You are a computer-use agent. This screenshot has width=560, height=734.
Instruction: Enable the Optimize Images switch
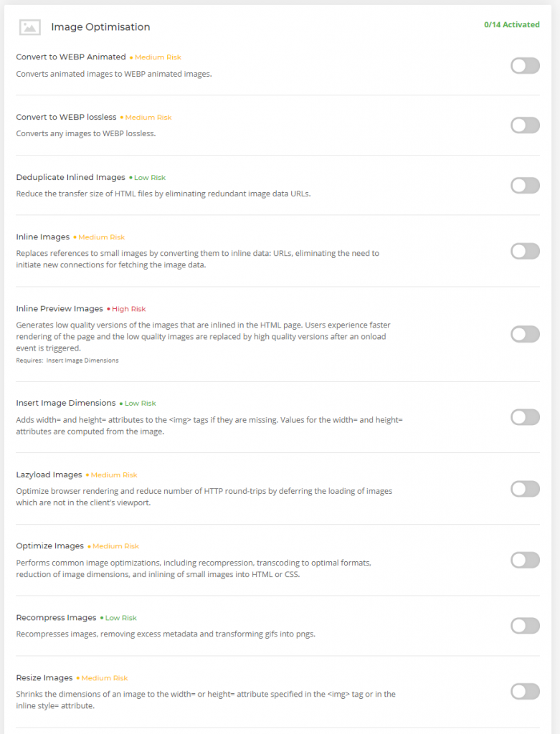point(525,560)
